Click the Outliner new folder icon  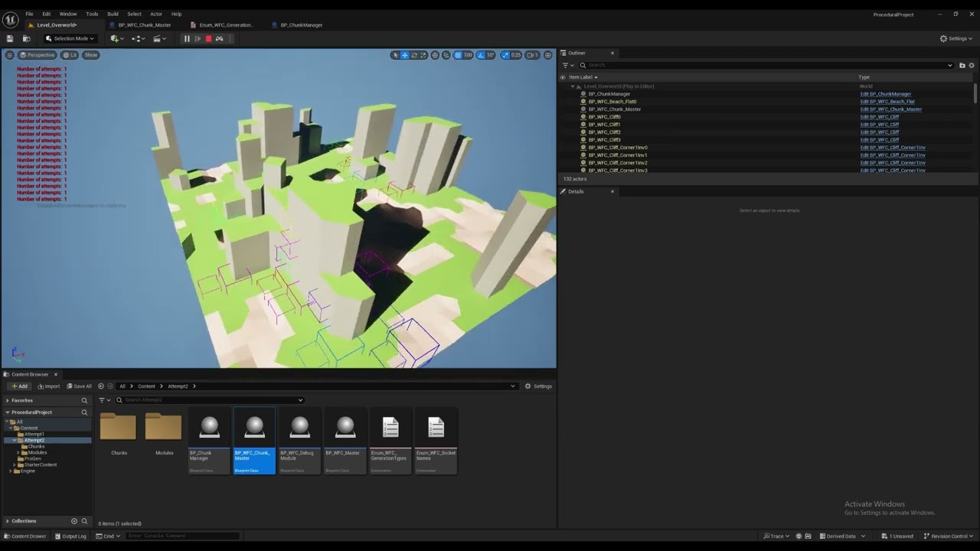962,65
